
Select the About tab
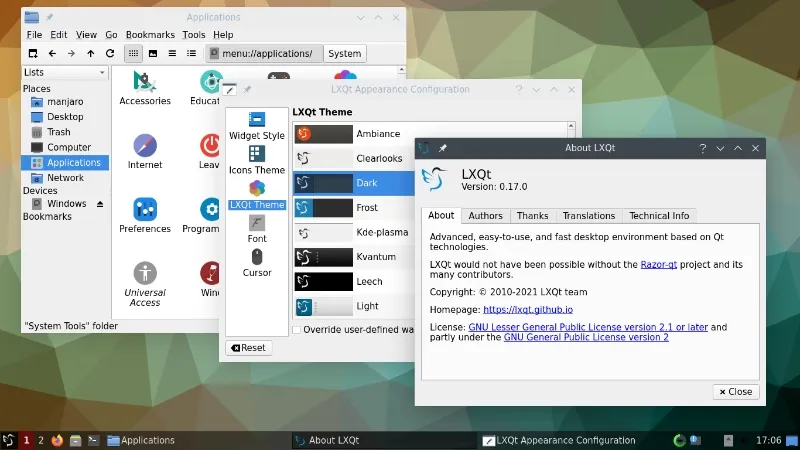[441, 215]
